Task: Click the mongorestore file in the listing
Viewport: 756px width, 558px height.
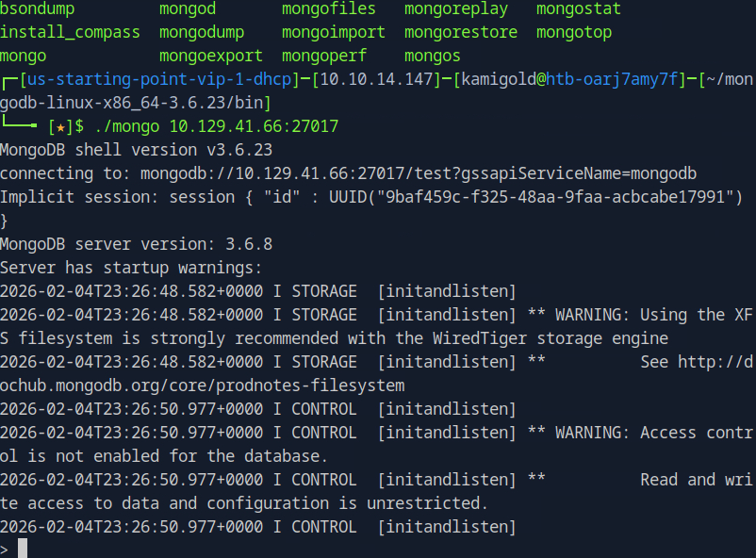Action: [461, 32]
